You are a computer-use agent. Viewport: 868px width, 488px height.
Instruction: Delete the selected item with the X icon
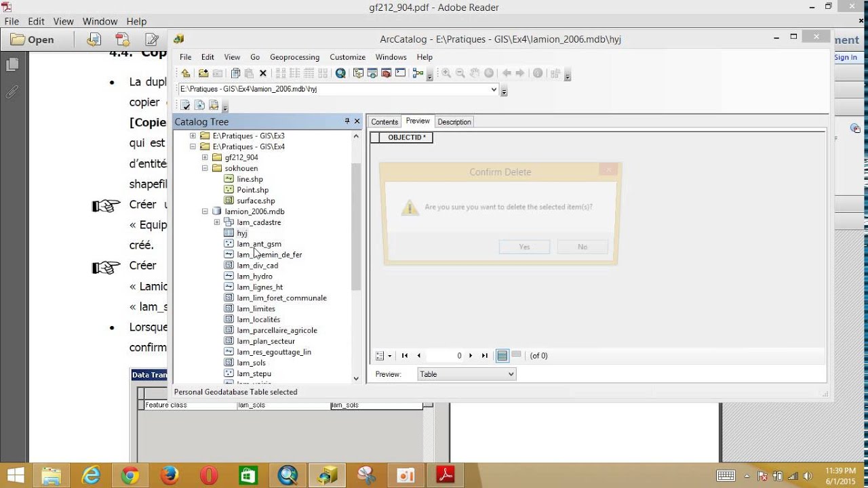pos(263,73)
